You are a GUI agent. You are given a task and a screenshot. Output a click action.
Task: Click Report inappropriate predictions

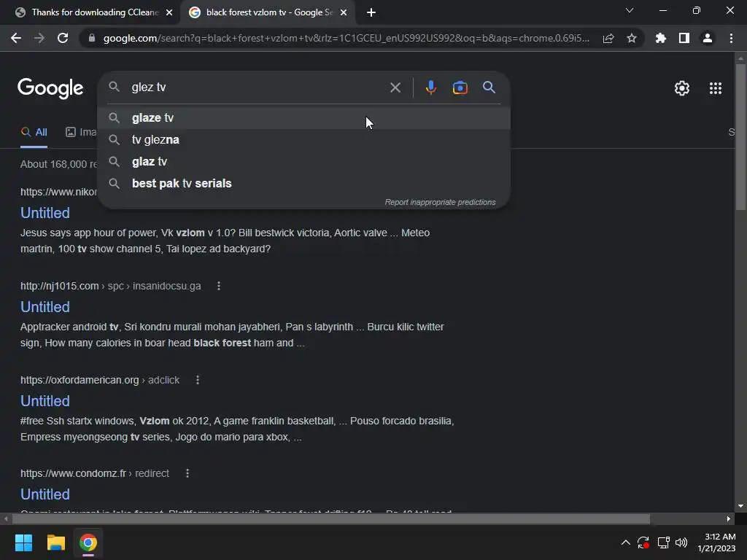440,203
